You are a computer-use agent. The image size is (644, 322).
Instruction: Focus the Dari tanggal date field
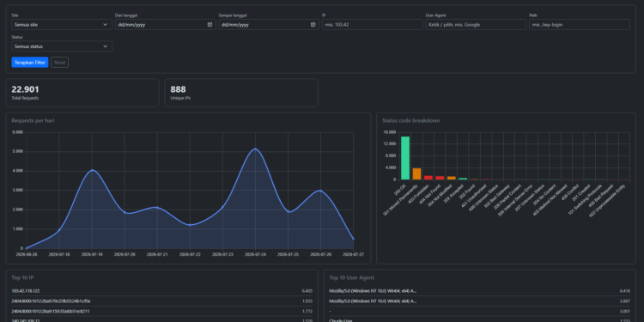coord(166,25)
